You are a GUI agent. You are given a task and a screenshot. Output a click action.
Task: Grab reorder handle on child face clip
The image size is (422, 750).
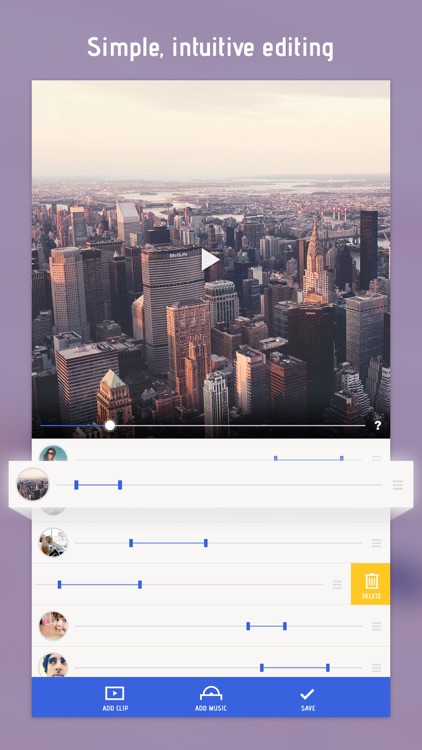[377, 626]
